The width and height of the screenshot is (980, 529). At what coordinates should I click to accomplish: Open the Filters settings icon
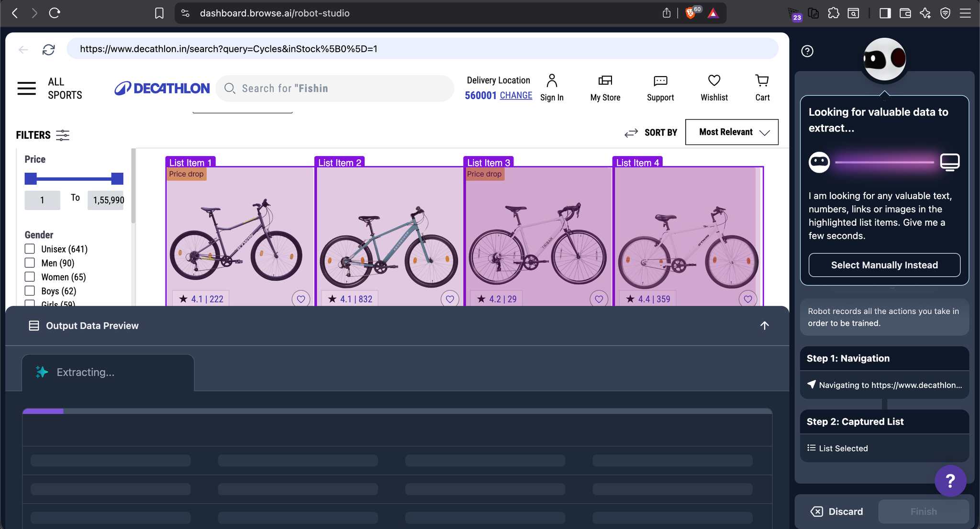point(63,135)
